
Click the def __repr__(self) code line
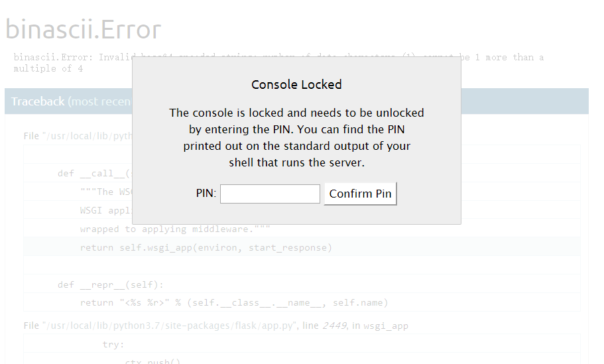(x=302, y=284)
